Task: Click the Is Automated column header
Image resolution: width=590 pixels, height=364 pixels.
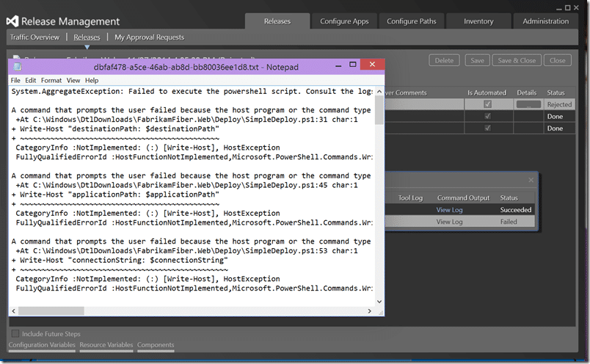Action: (487, 92)
